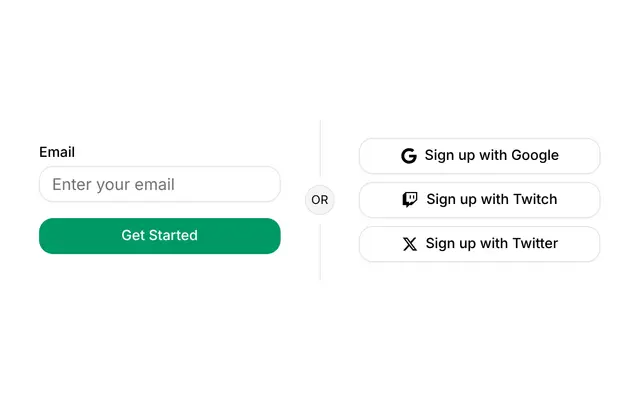Sign up with Twitch account
This screenshot has width=640, height=400.
coord(480,200)
